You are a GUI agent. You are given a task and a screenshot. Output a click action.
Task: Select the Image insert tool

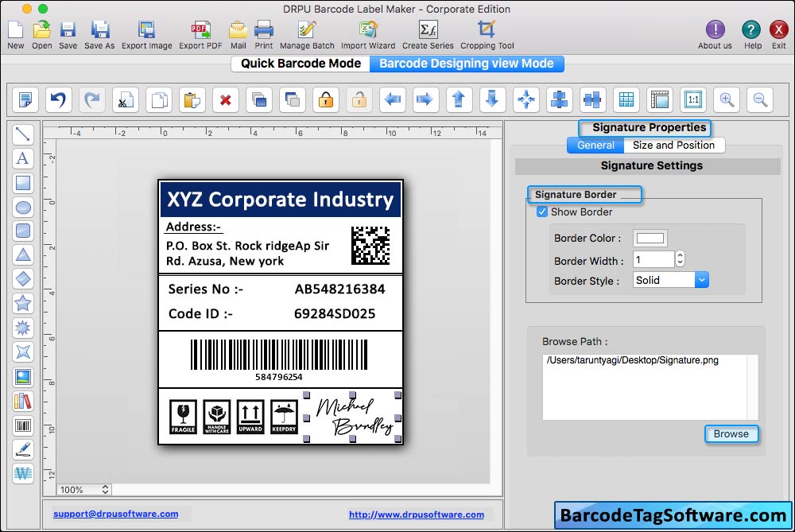pyautogui.click(x=23, y=377)
